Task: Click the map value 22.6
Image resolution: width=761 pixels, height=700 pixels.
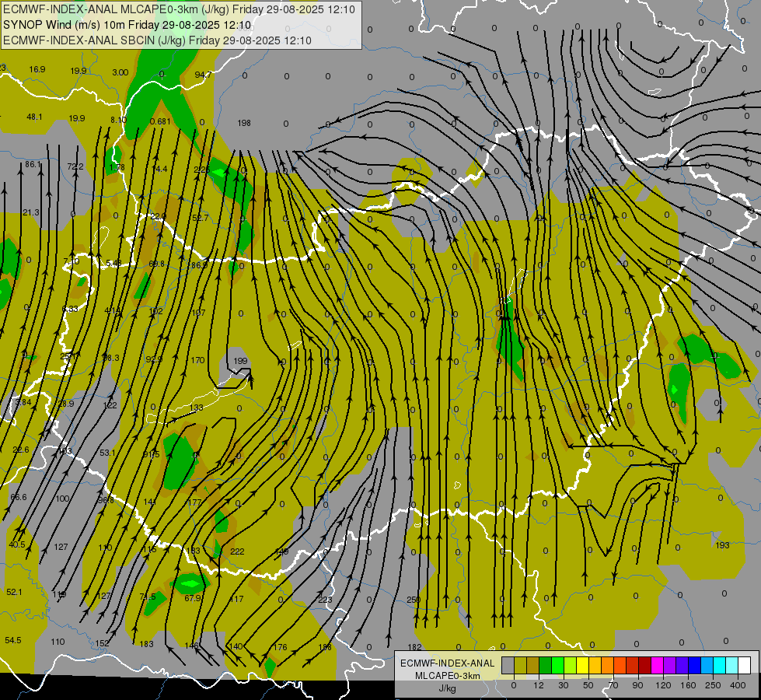Action: tap(20, 450)
